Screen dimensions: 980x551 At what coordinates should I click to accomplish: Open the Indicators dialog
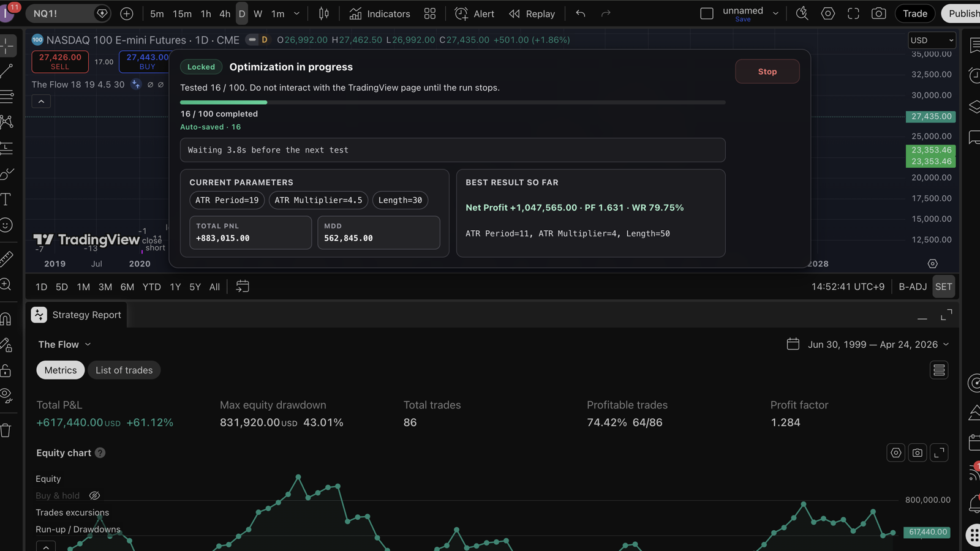coord(380,13)
